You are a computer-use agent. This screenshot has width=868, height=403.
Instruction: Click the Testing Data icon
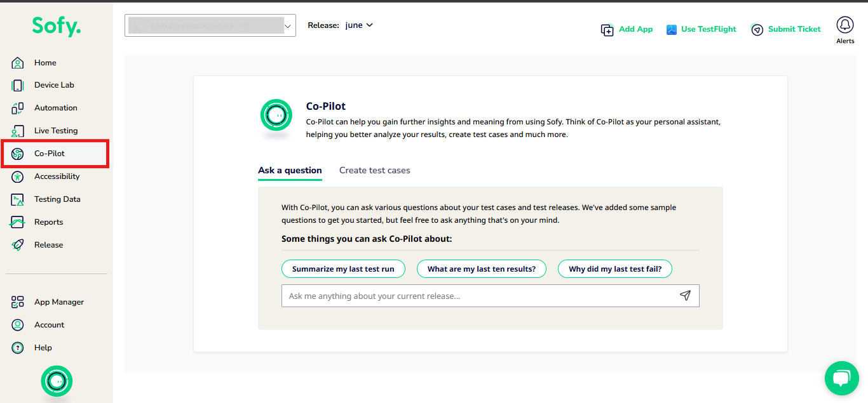(18, 199)
